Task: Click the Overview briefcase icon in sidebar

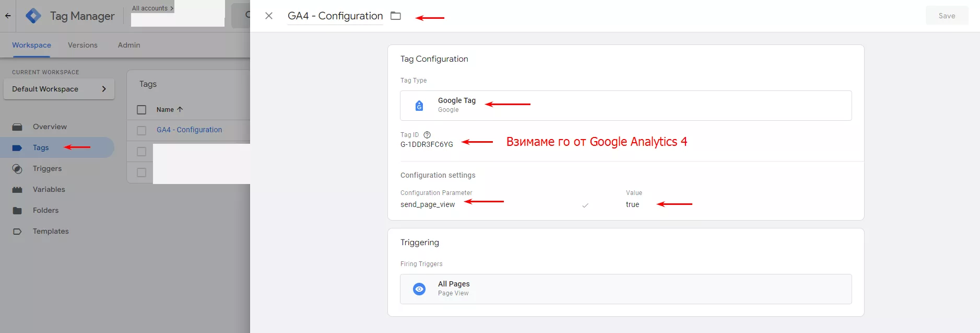Action: 17,127
